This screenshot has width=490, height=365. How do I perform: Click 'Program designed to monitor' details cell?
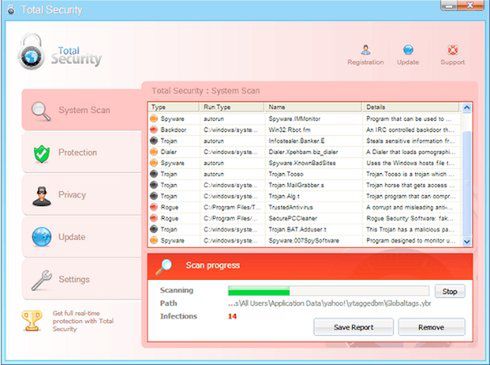click(x=410, y=240)
